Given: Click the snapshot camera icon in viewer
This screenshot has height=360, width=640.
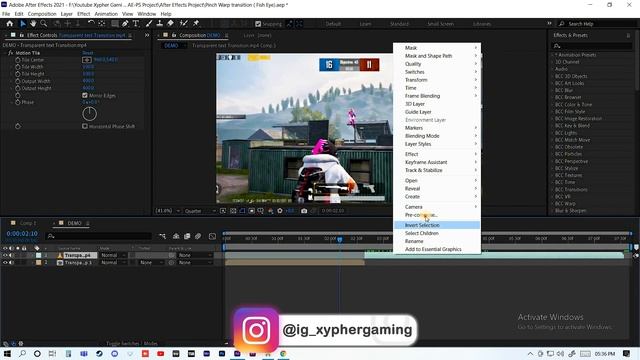Looking at the screenshot, I should coord(304,211).
